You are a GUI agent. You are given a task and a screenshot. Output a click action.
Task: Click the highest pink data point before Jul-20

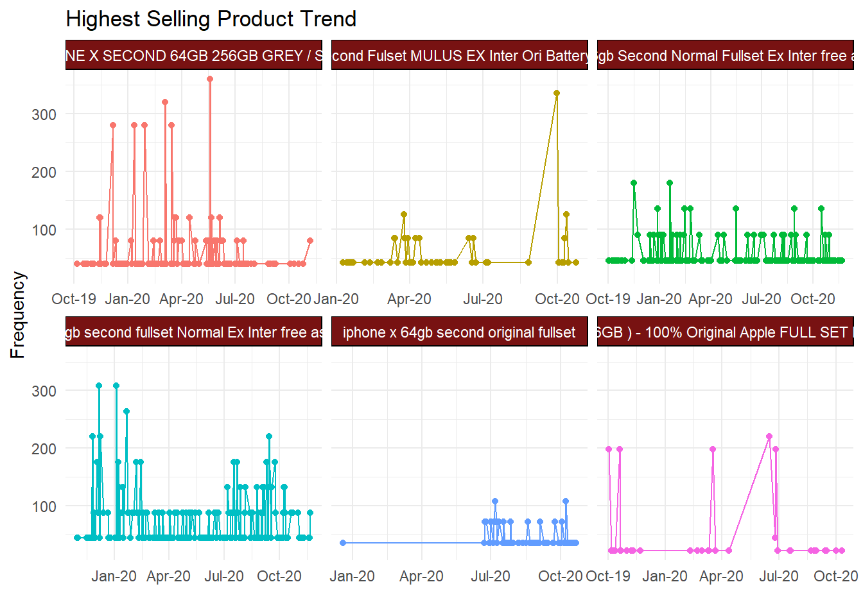pos(769,436)
